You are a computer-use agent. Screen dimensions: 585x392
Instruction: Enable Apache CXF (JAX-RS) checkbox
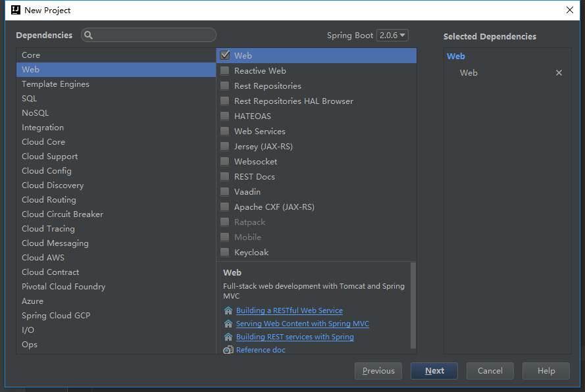224,207
